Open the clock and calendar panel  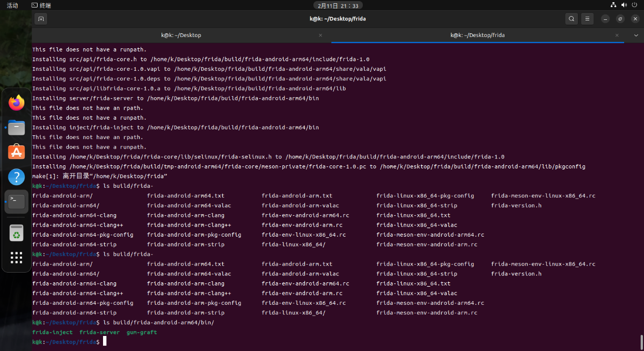click(x=338, y=5)
